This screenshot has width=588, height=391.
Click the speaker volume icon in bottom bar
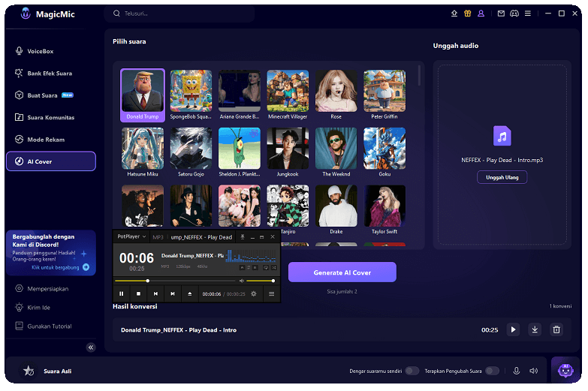[533, 371]
